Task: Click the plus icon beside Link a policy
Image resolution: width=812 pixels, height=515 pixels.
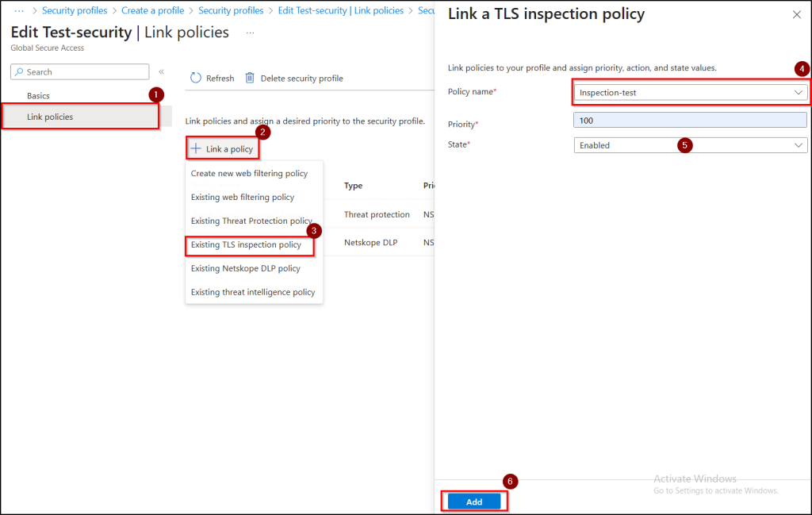Action: click(196, 149)
